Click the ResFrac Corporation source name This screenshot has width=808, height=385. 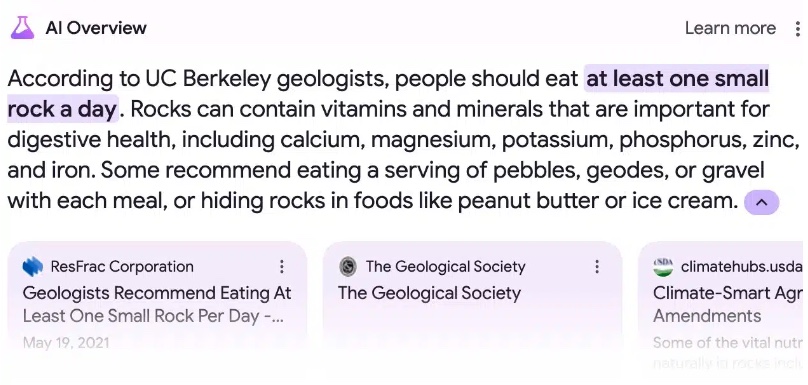click(x=122, y=266)
